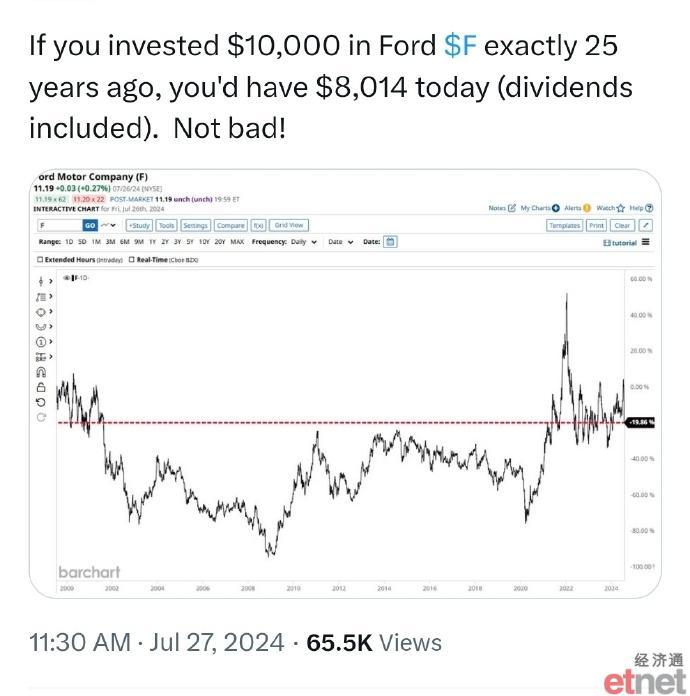This screenshot has height=696, width=690.
Task: Open the Date calendar picker icon
Action: point(390,242)
